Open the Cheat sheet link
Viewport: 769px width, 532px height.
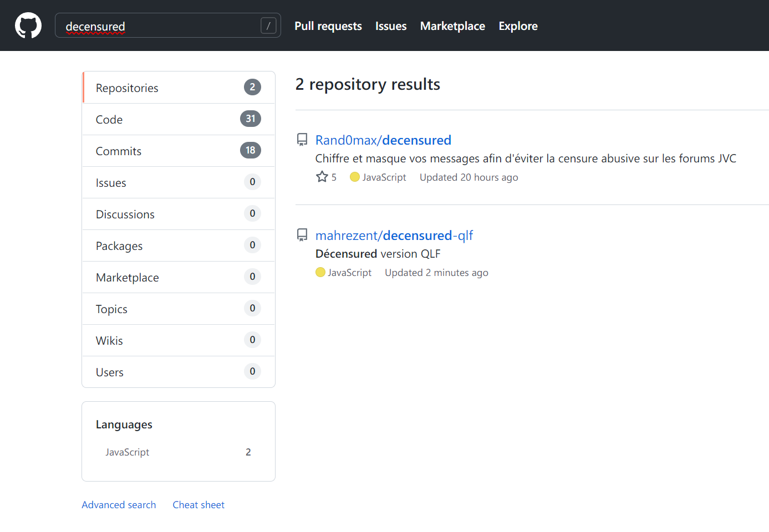(x=198, y=505)
